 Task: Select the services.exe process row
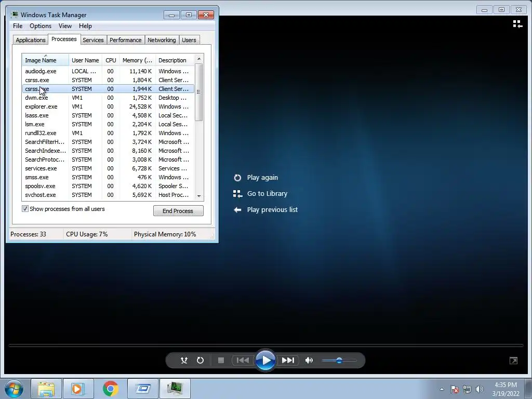tap(108, 168)
